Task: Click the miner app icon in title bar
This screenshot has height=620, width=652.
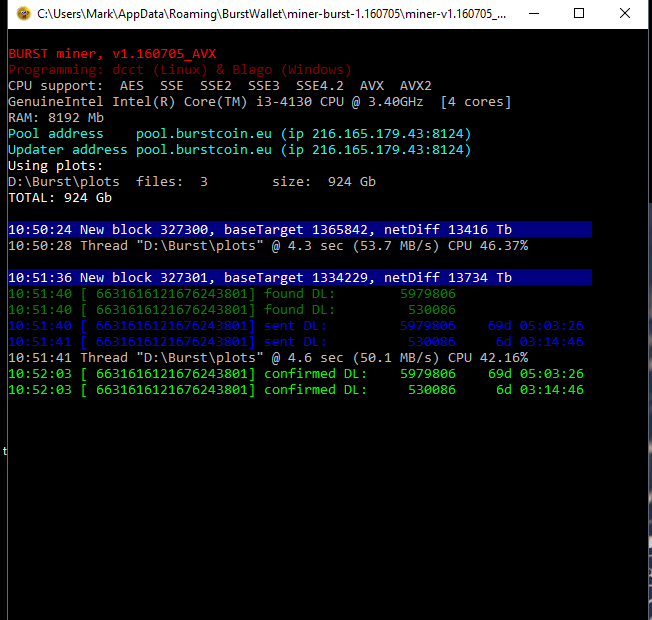Action: pos(23,14)
